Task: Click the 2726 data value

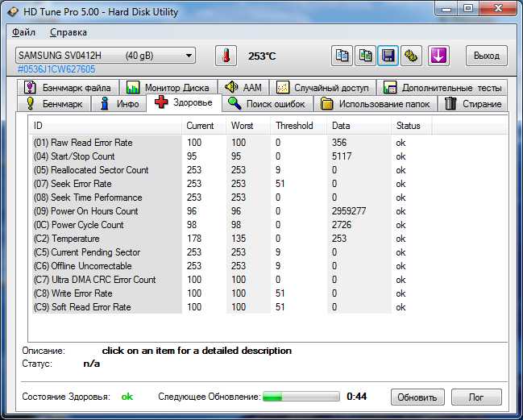Action: point(342,225)
